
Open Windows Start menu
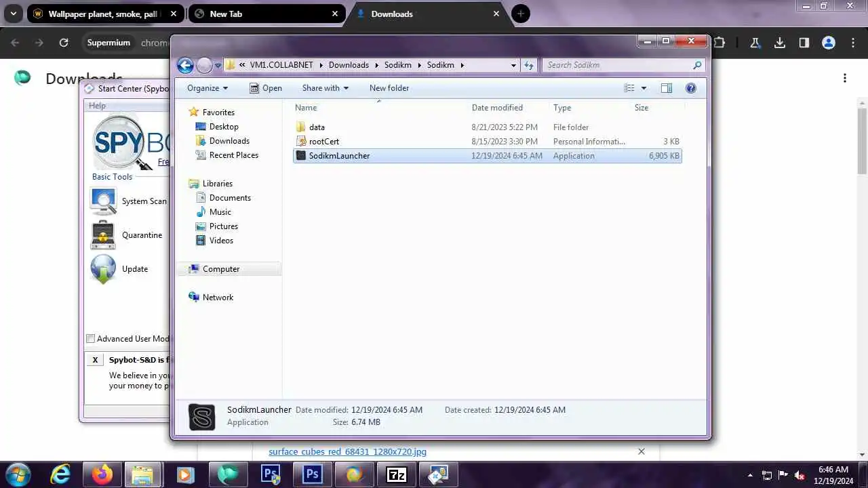18,474
